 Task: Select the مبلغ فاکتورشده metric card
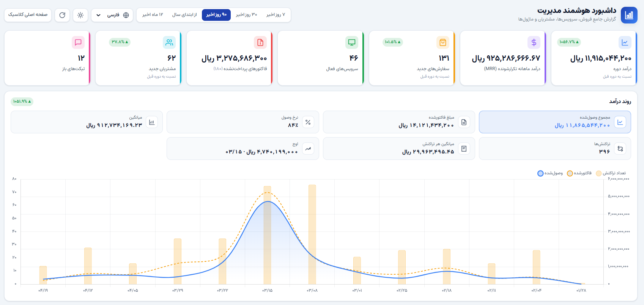point(399,122)
